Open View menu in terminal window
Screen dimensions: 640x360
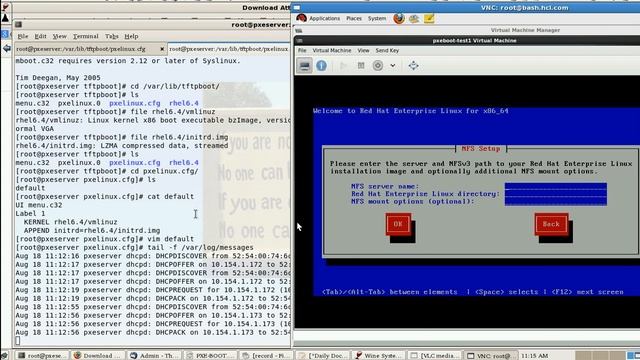(x=60, y=36)
